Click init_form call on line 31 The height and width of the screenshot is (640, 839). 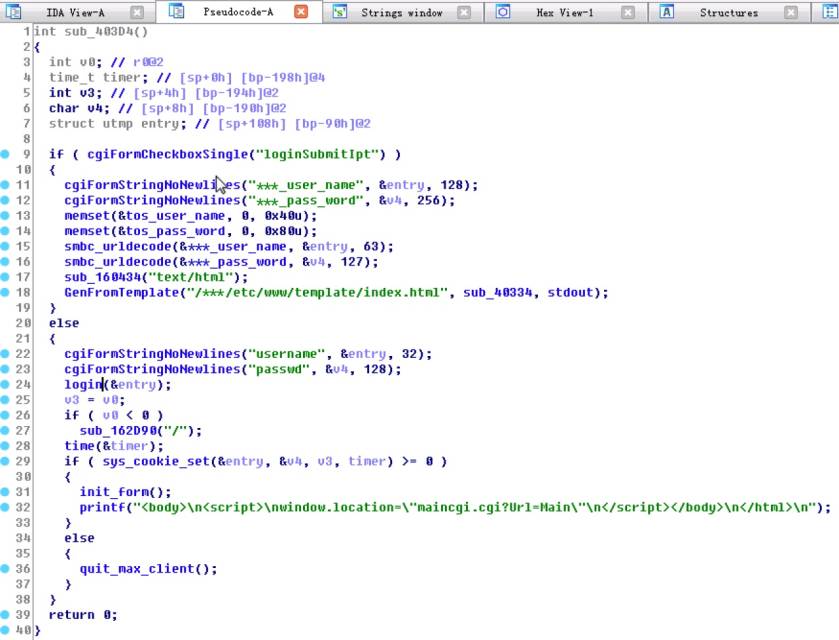click(113, 492)
